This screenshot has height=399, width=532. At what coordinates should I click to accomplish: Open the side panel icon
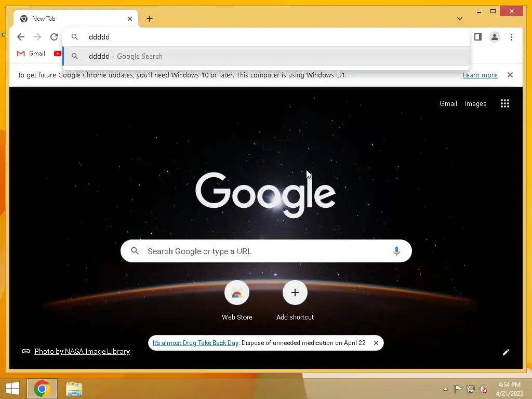(x=478, y=37)
